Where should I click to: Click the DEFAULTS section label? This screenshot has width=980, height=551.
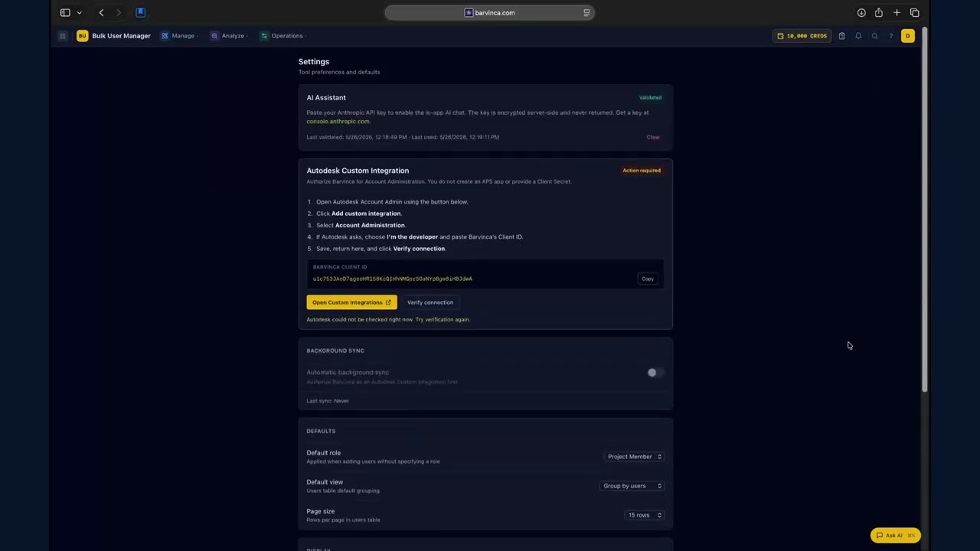321,431
